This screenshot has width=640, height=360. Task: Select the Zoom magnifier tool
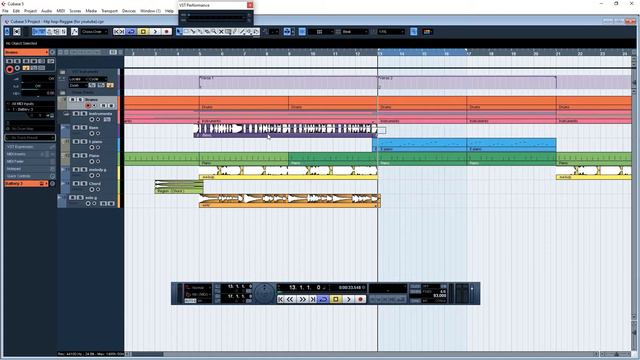coord(214,32)
